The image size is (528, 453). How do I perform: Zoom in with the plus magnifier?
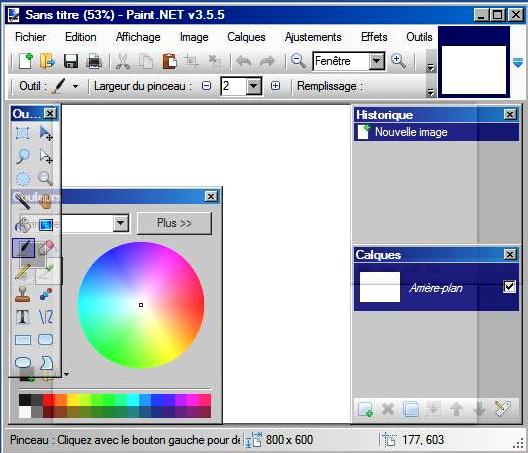click(x=398, y=61)
